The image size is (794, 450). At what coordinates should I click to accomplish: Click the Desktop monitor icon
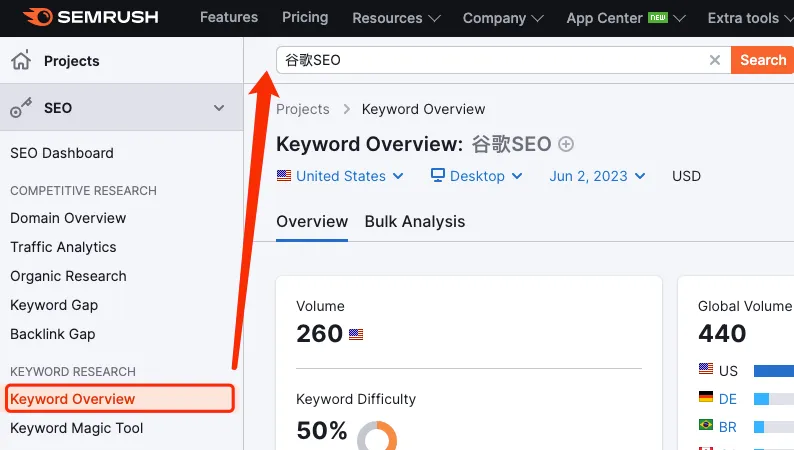(438, 175)
